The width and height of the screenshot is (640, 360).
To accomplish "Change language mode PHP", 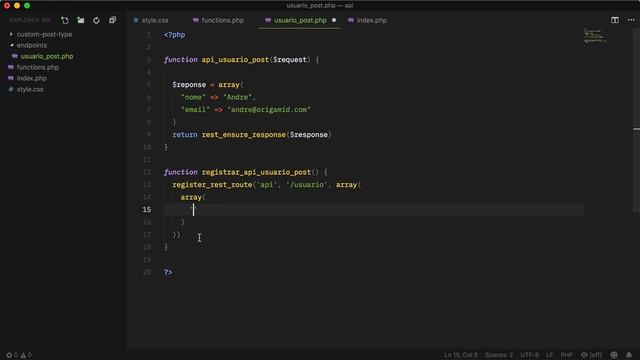I will point(567,355).
